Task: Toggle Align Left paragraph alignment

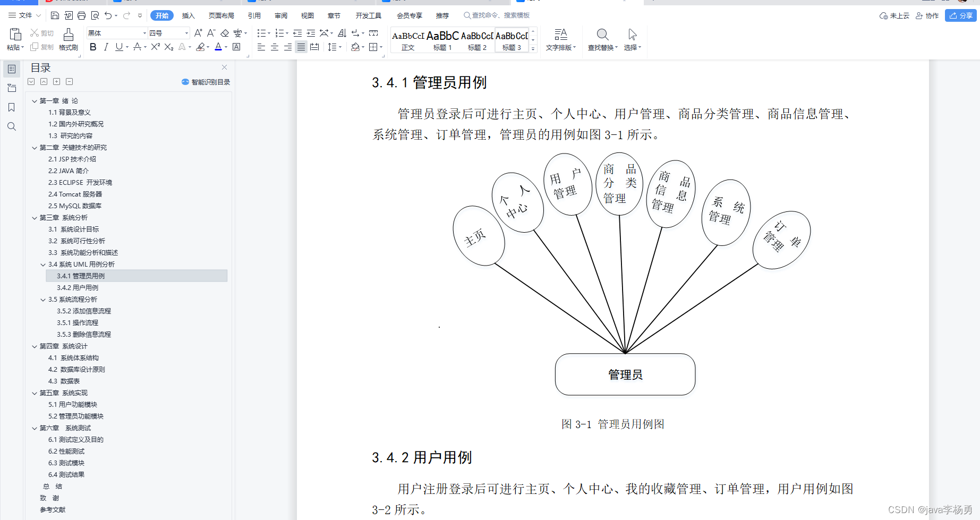Action: click(x=261, y=47)
